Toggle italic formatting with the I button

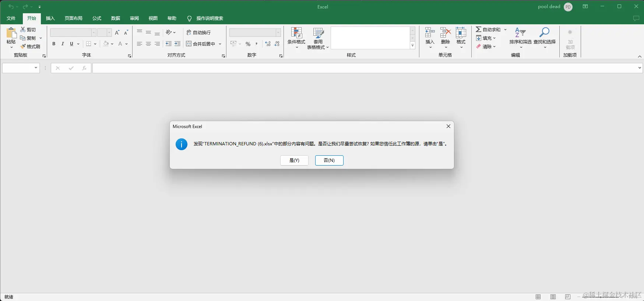click(63, 44)
